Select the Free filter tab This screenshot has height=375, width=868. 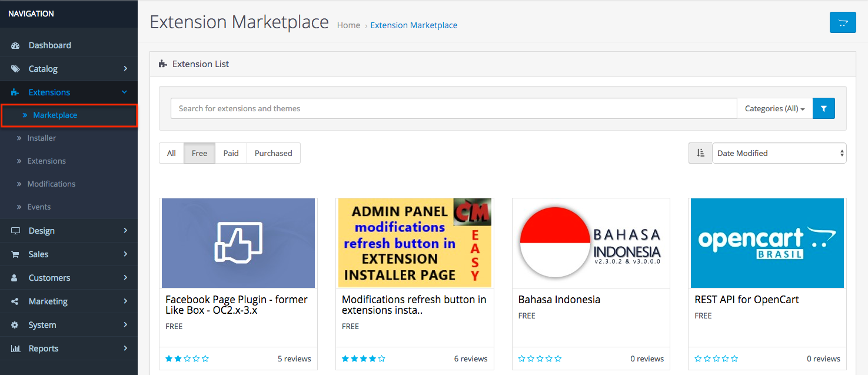click(199, 153)
